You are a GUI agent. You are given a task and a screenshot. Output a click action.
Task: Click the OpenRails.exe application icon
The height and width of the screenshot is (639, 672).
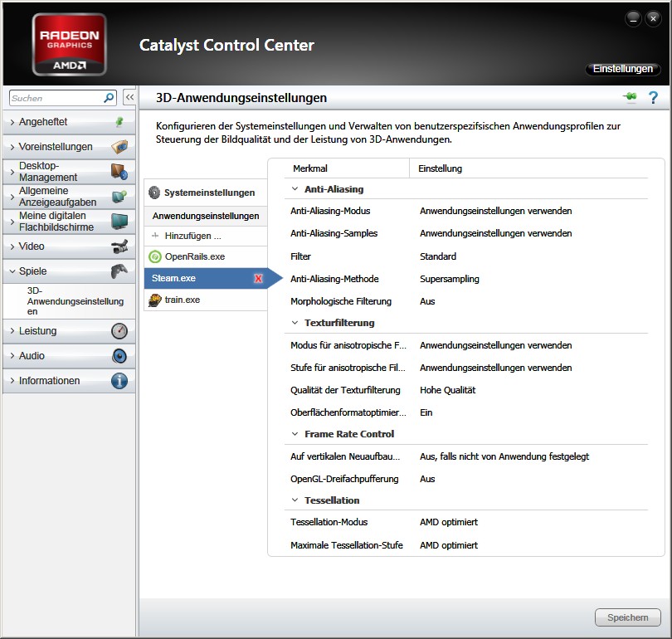[154, 256]
